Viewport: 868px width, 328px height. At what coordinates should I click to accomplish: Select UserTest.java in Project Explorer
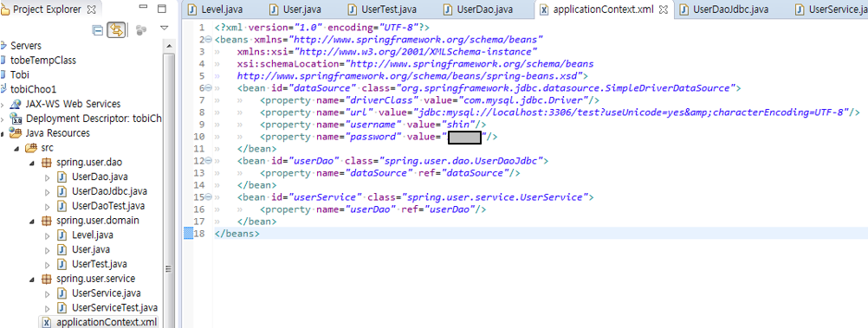pyautogui.click(x=99, y=264)
